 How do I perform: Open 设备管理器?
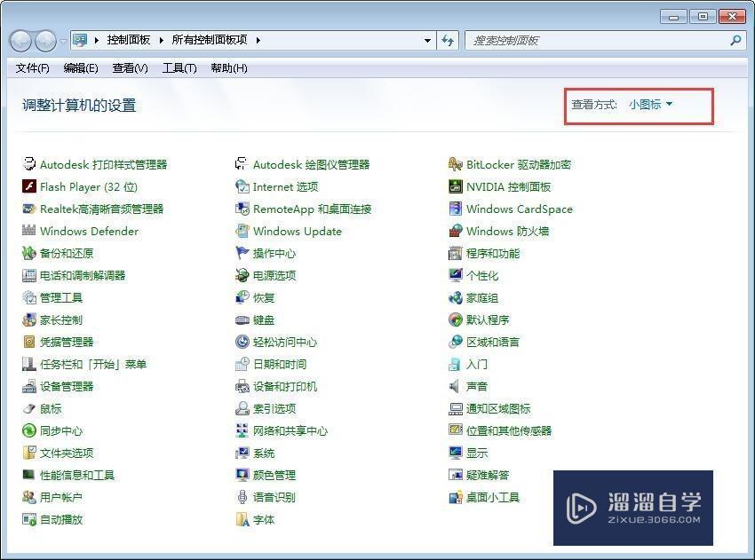[x=65, y=386]
